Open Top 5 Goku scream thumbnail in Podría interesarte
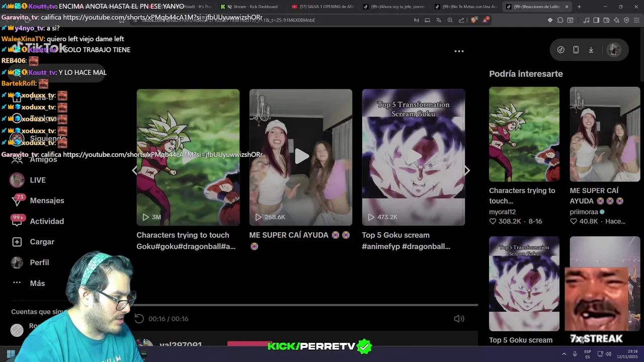Viewport: 644px width, 362px height. tap(524, 284)
